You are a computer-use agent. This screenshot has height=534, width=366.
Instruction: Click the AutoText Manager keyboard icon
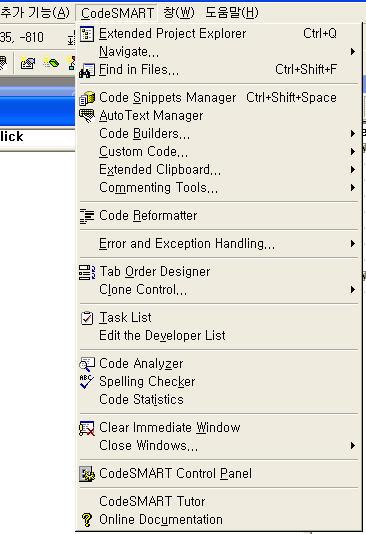[x=87, y=115]
